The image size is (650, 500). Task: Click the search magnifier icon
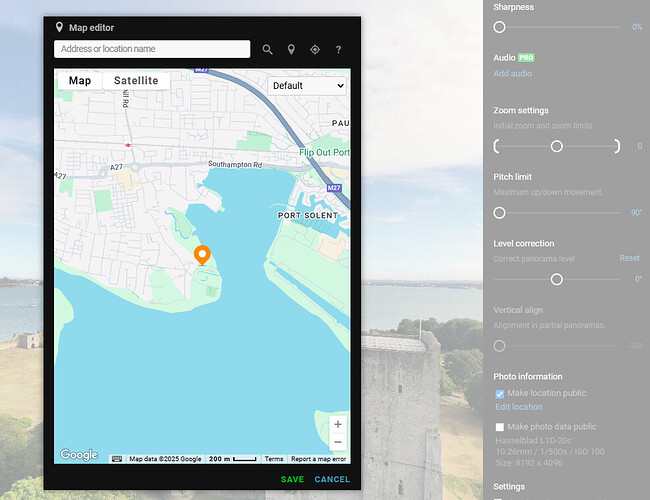[267, 49]
